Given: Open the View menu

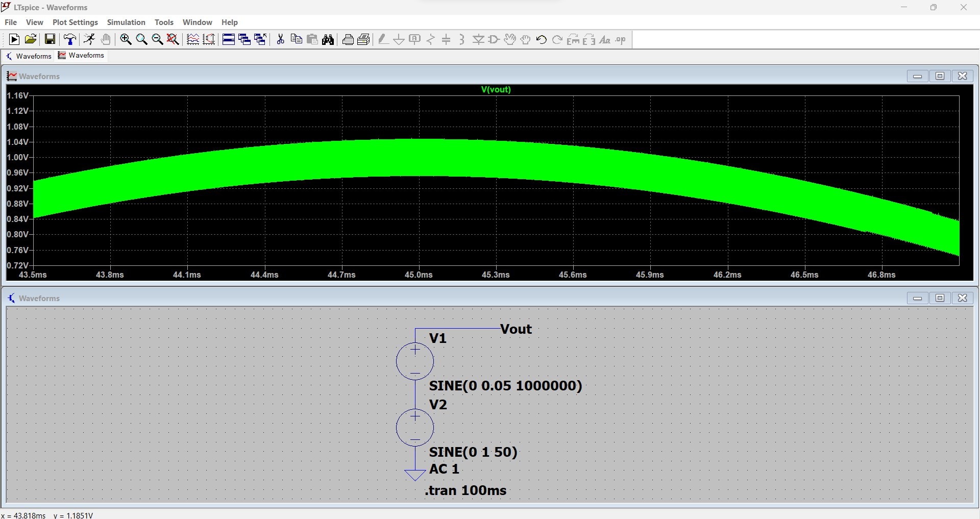Looking at the screenshot, I should 35,22.
